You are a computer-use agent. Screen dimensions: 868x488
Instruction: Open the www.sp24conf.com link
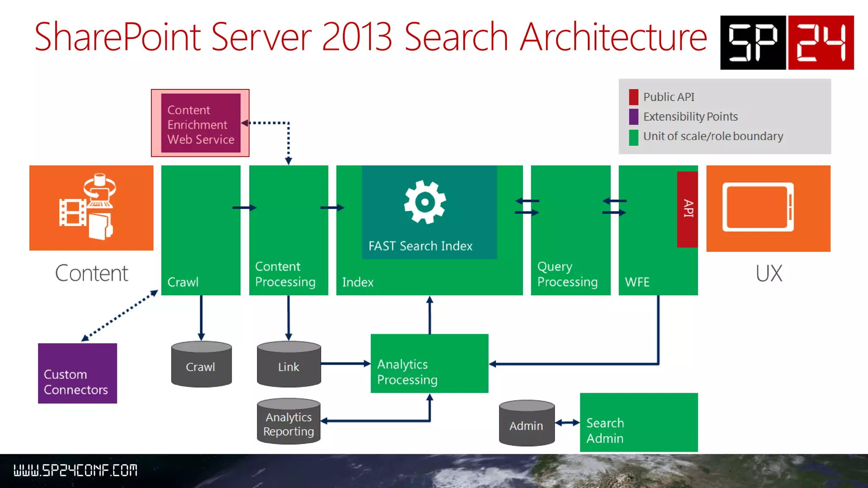click(x=75, y=470)
